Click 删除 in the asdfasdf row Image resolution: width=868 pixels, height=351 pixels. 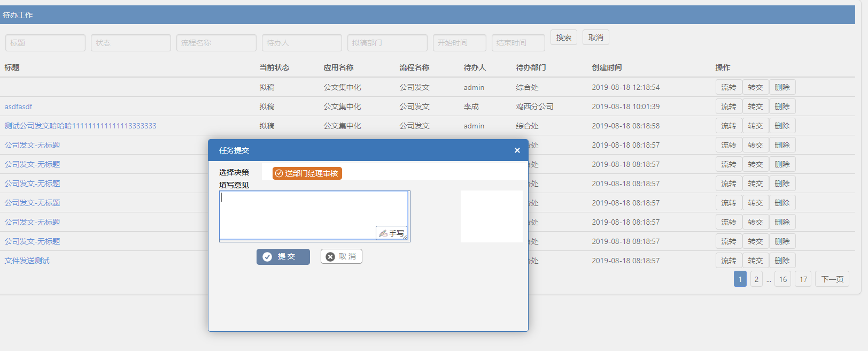782,106
